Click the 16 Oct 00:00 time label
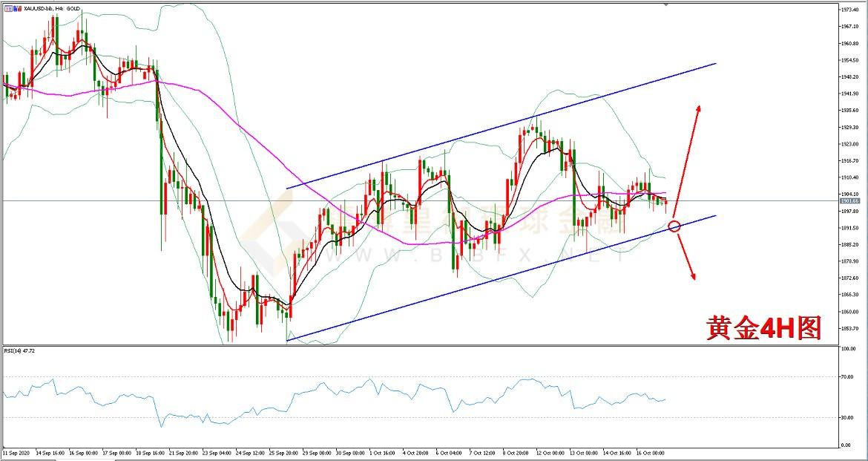Screen dimensions: 868x461 pyautogui.click(x=648, y=451)
